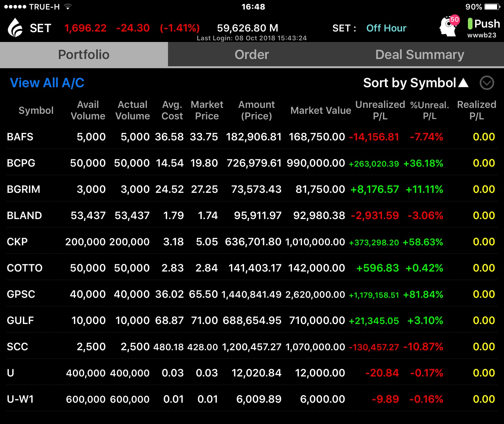Image resolution: width=504 pixels, height=424 pixels.
Task: Tap the battery icon in status bar
Action: tap(492, 7)
